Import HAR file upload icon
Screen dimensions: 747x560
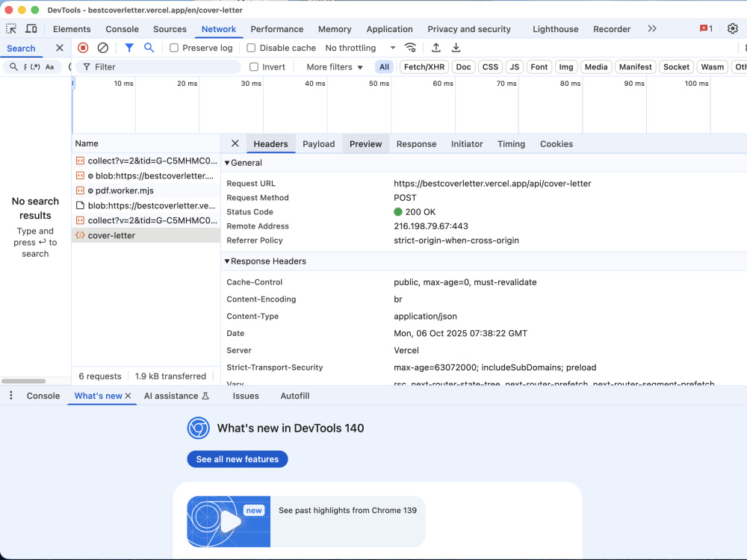pyautogui.click(x=436, y=48)
